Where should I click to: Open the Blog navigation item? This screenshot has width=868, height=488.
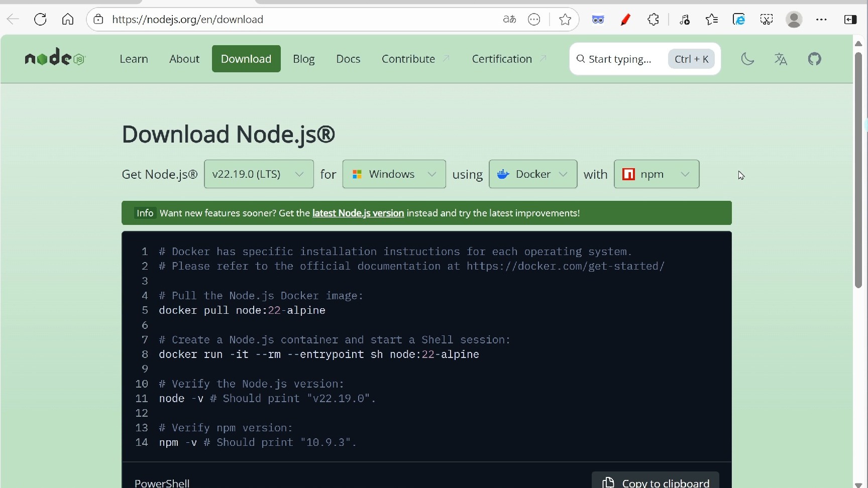[304, 59]
